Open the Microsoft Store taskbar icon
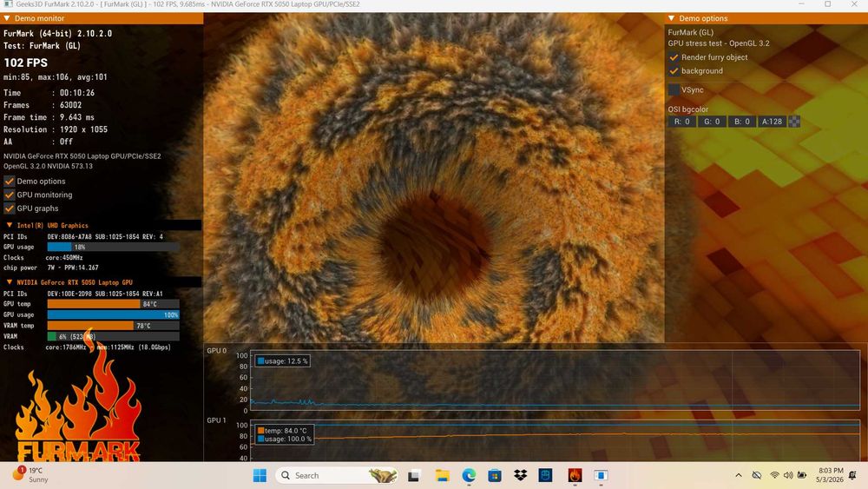868x489 pixels. tap(495, 475)
